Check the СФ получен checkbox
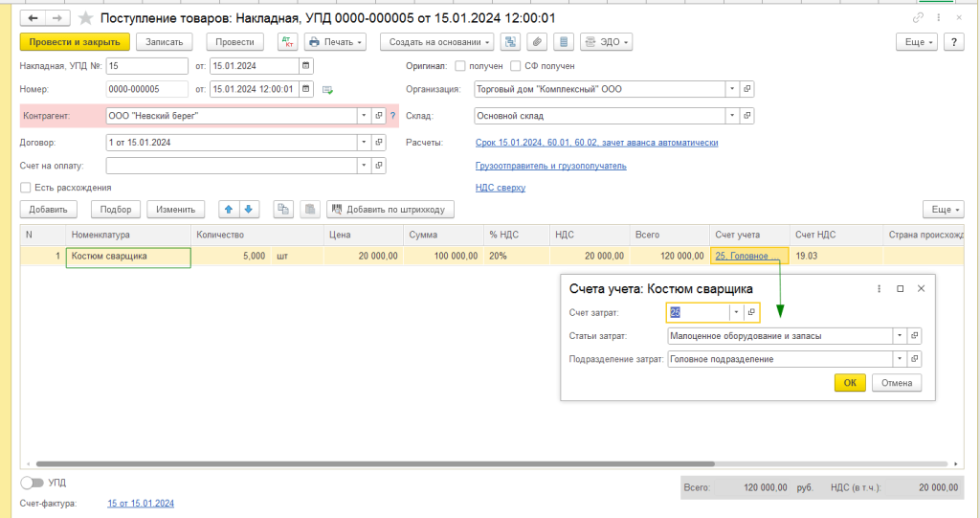 (x=516, y=66)
